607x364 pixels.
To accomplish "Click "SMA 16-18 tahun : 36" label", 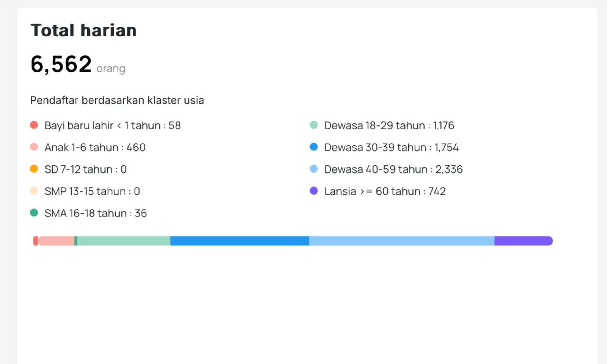I will click(96, 213).
